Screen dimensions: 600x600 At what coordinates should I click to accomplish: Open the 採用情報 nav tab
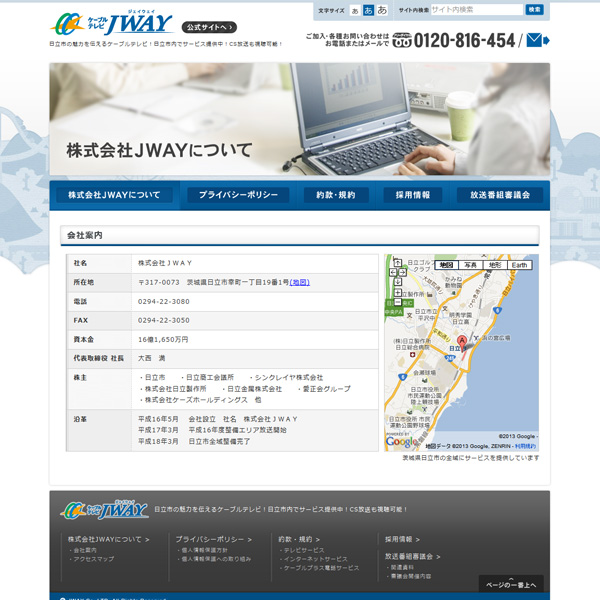coord(412,195)
